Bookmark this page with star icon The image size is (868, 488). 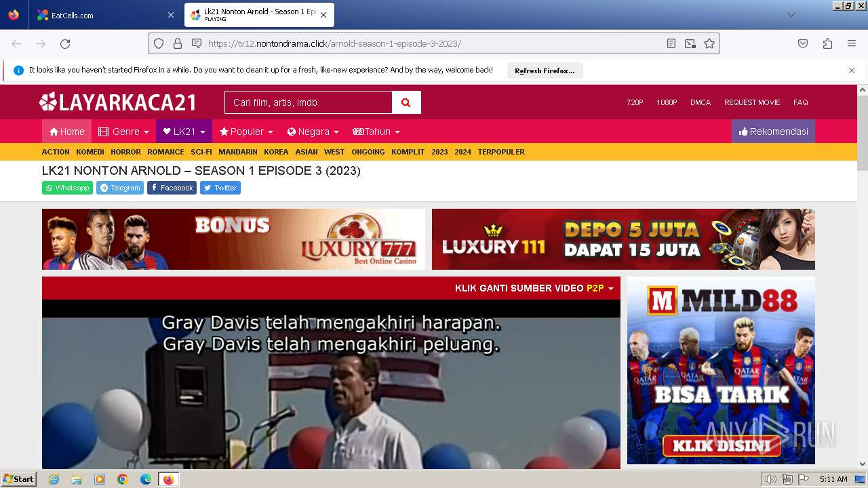pos(709,43)
